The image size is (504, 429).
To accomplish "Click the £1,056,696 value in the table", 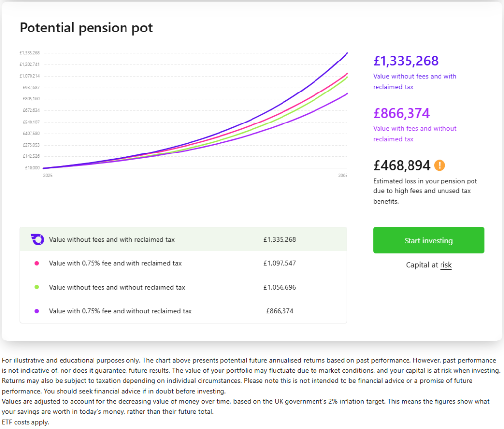I will 280,287.
